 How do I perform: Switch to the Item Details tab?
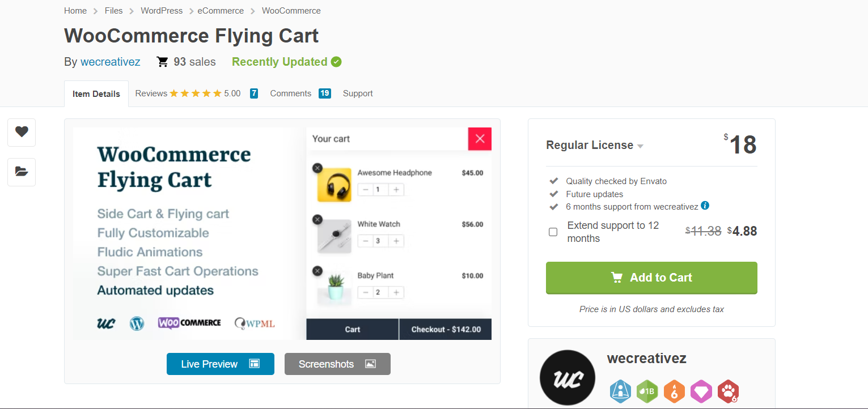pos(96,94)
